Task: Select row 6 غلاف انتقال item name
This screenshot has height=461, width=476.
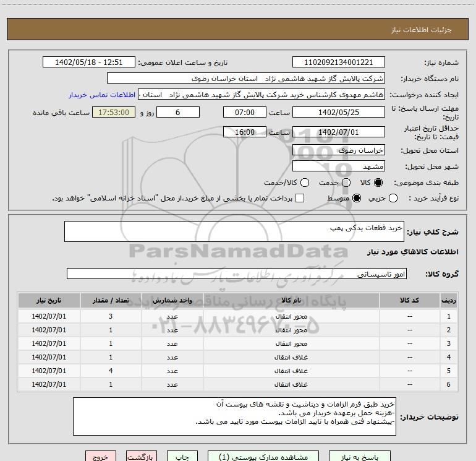Action: click(291, 384)
